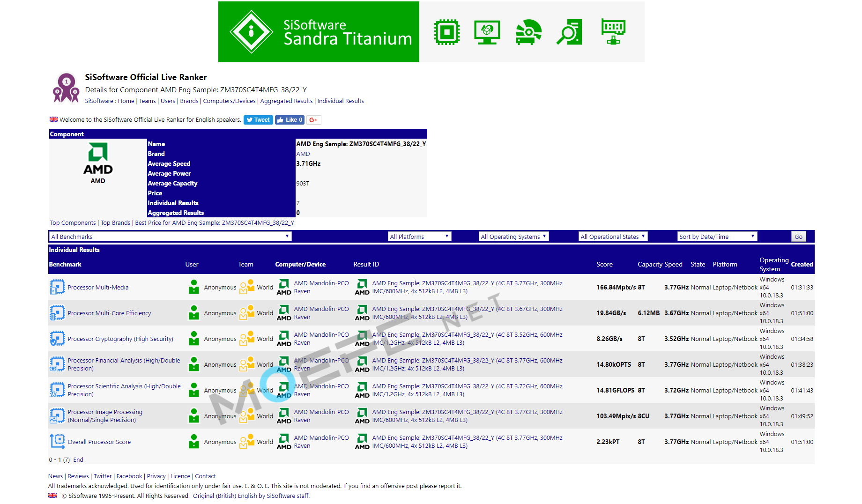The width and height of the screenshot is (862, 504).
Task: Click the 2.23kPT overall score value
Action: [x=608, y=442]
